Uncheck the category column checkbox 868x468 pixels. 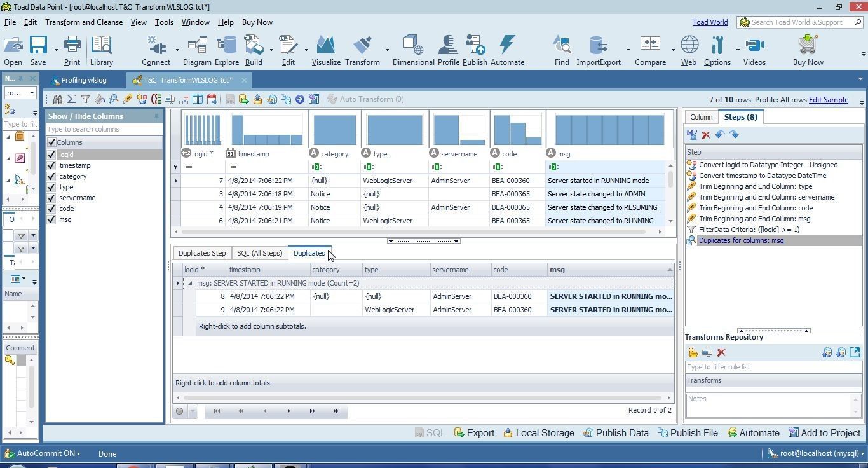(x=51, y=176)
